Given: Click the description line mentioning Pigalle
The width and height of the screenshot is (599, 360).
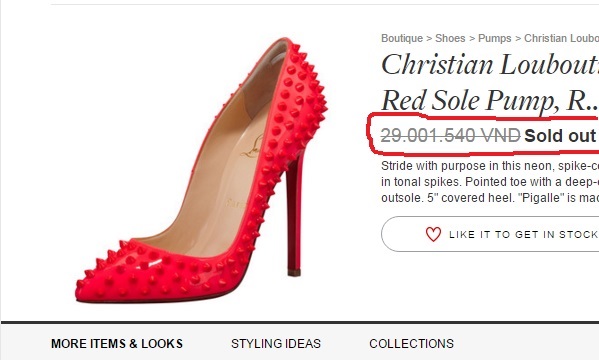Looking at the screenshot, I should [x=490, y=198].
